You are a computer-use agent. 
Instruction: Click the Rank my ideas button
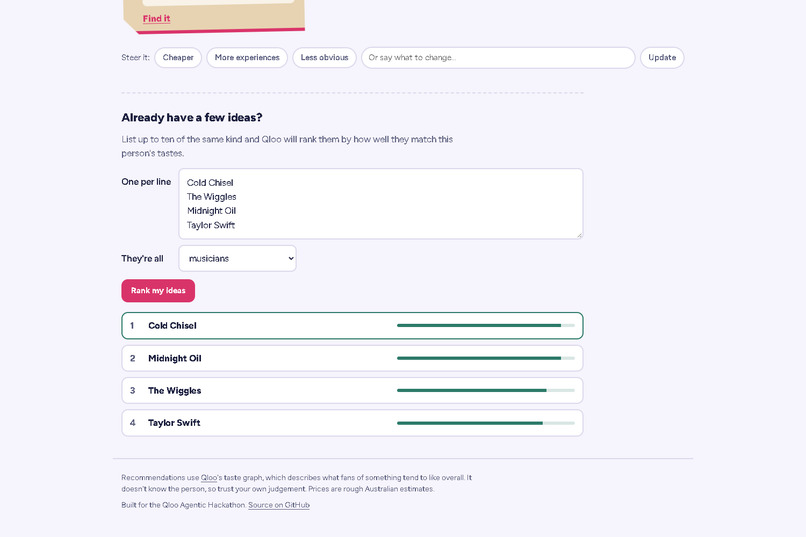158,291
